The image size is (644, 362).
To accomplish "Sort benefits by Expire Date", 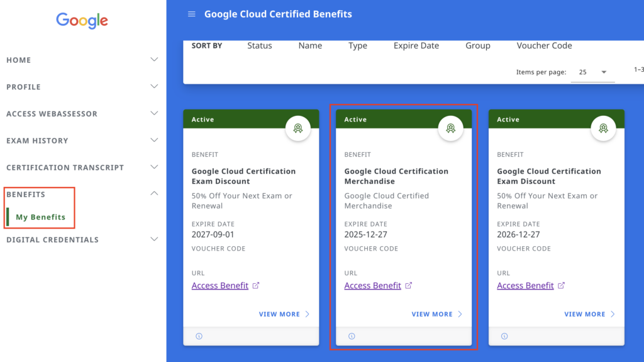I will coord(416,46).
